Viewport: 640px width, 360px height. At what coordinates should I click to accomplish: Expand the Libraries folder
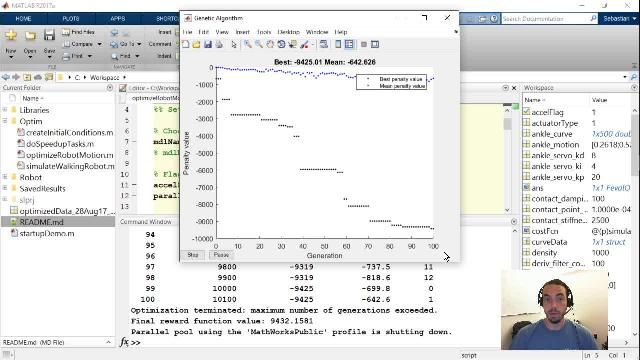pyautogui.click(x=5, y=110)
